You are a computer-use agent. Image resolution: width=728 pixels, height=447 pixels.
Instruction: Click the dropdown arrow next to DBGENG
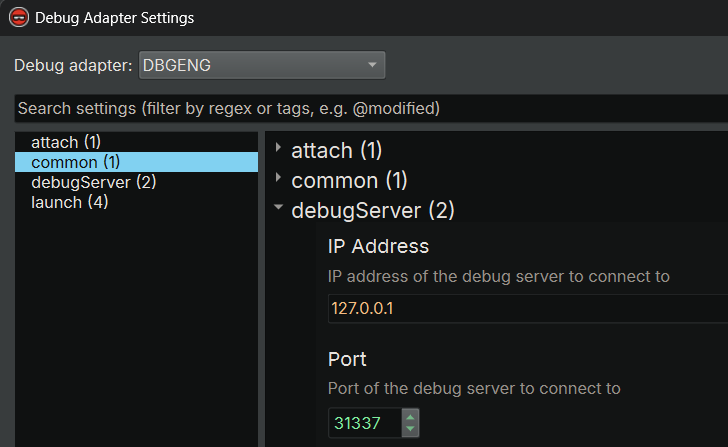(372, 65)
